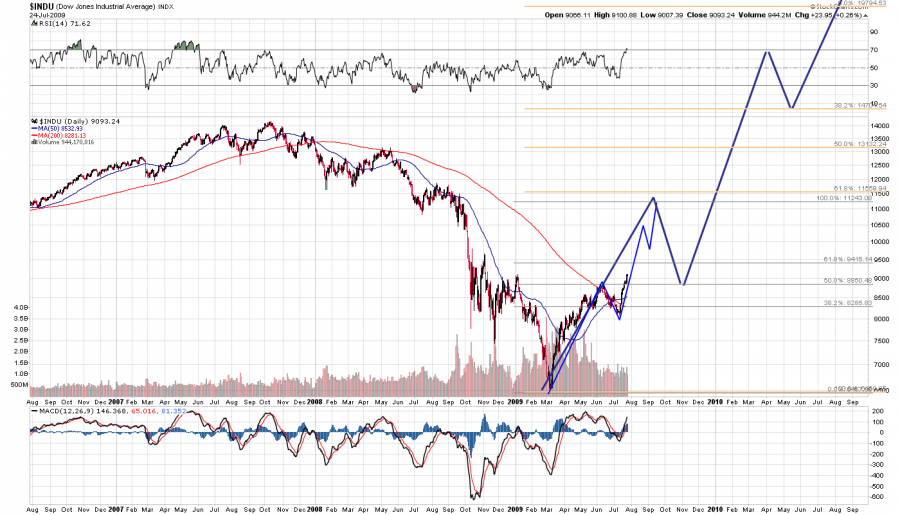900x515 pixels.
Task: Click the -300 MACD axis label
Action: coord(876,465)
